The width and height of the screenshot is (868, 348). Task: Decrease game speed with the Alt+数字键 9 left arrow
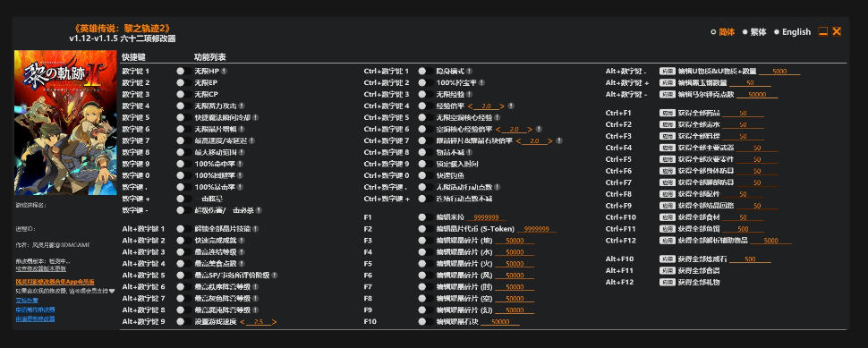point(243,322)
